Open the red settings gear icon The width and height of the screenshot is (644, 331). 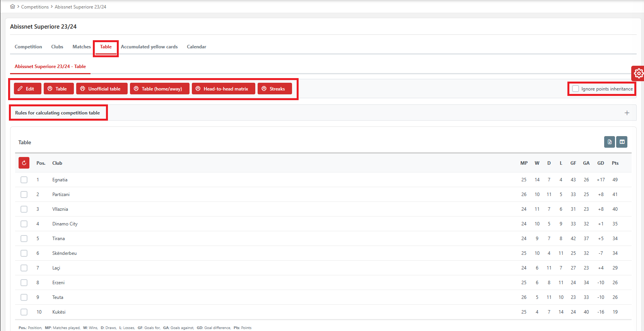click(638, 73)
